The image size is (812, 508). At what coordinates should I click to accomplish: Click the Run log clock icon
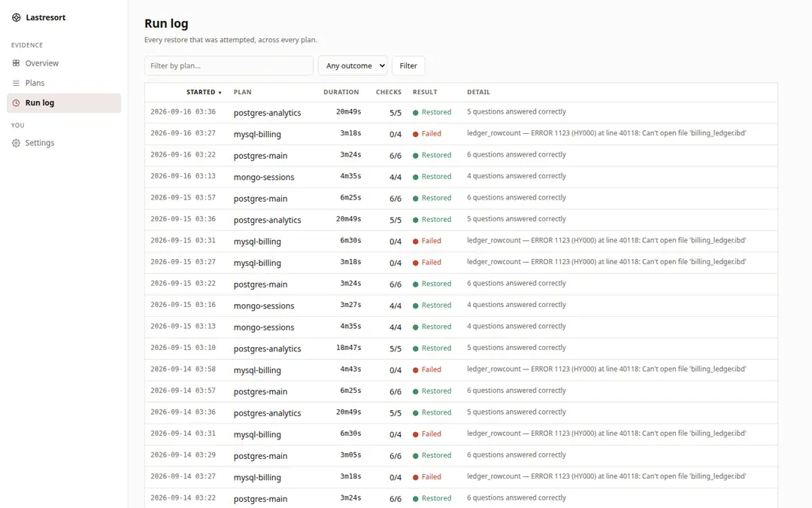point(16,102)
